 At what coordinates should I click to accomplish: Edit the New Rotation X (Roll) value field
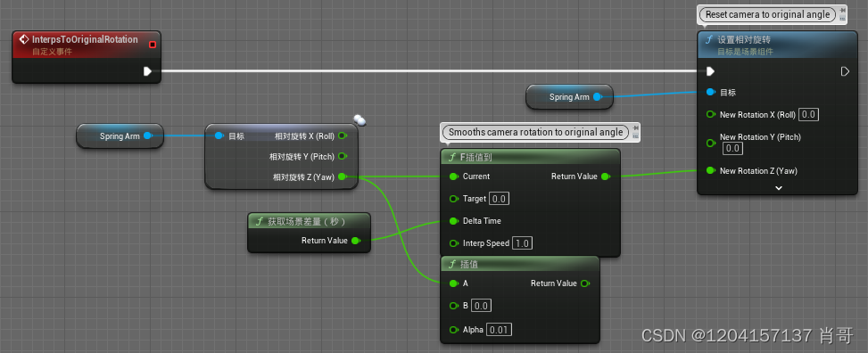[x=809, y=114]
